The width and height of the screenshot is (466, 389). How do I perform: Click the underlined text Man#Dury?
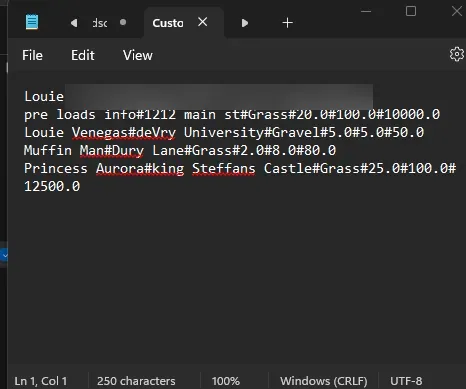click(x=112, y=150)
